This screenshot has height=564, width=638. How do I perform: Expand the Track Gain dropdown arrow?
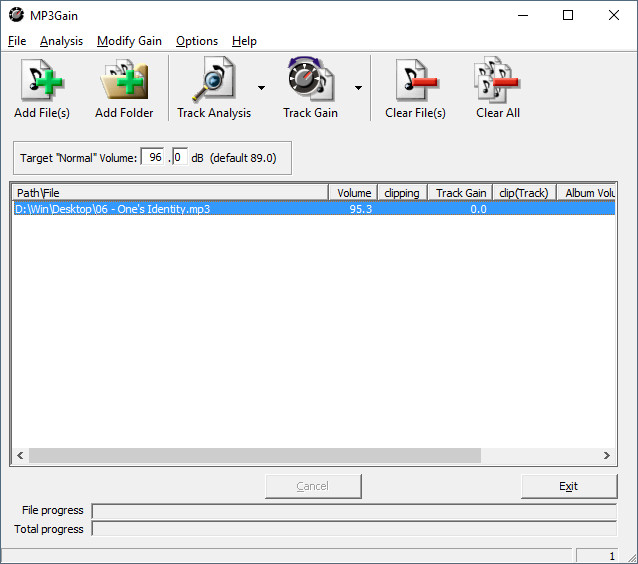(358, 87)
